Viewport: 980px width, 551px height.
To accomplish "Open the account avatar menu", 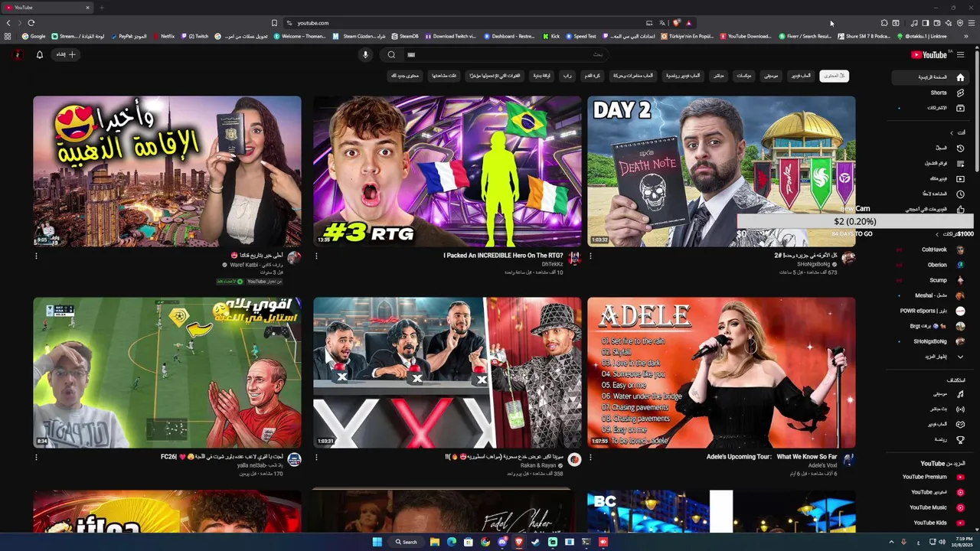I will pyautogui.click(x=17, y=54).
